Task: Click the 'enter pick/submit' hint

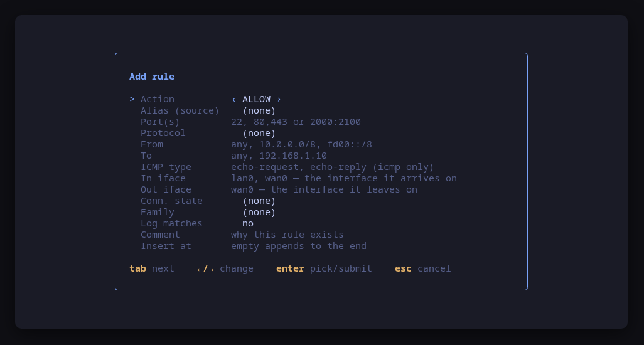Action: [x=324, y=268]
